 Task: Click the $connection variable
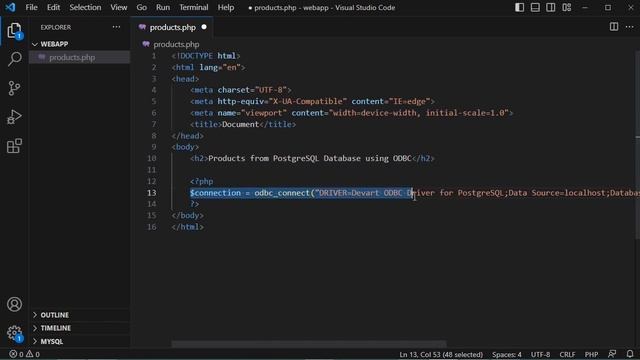coord(215,193)
